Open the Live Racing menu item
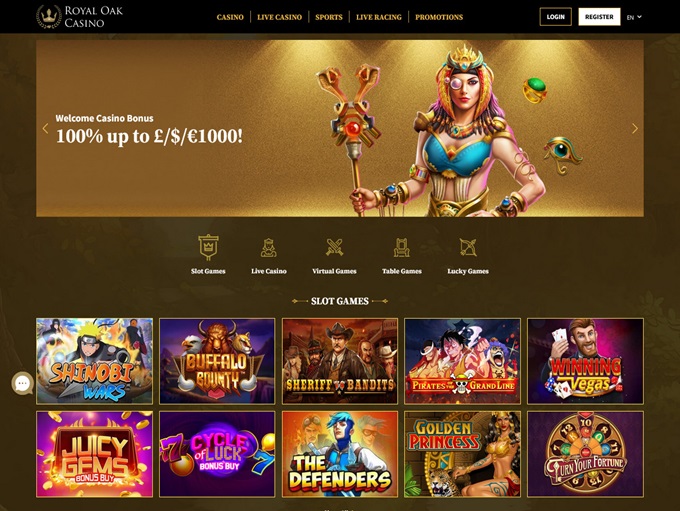Image resolution: width=680 pixels, height=511 pixels. pyautogui.click(x=379, y=17)
